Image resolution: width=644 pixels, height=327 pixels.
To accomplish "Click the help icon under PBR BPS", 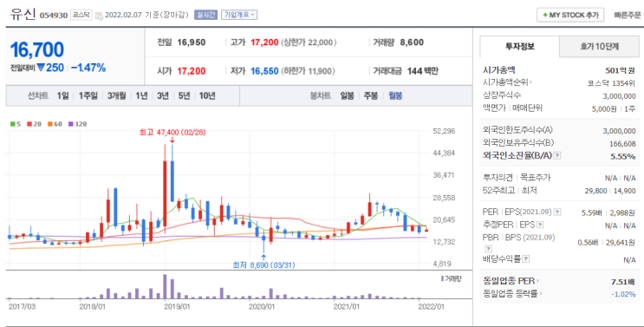I will (488, 249).
